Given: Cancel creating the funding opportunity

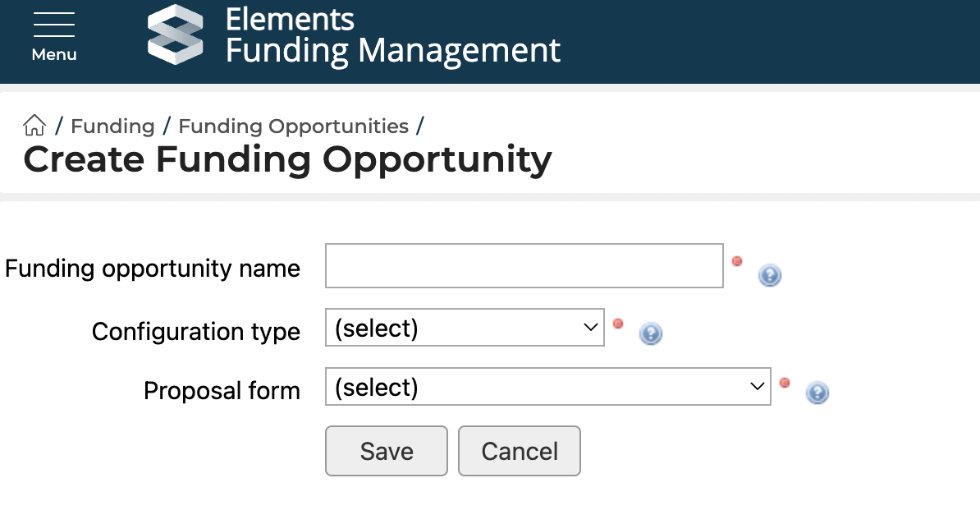Looking at the screenshot, I should (x=519, y=451).
